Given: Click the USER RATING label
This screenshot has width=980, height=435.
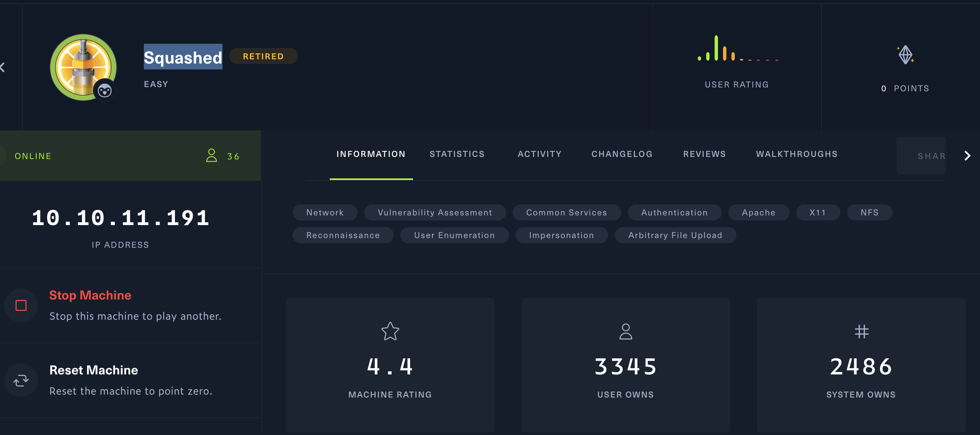Looking at the screenshot, I should pos(737,85).
